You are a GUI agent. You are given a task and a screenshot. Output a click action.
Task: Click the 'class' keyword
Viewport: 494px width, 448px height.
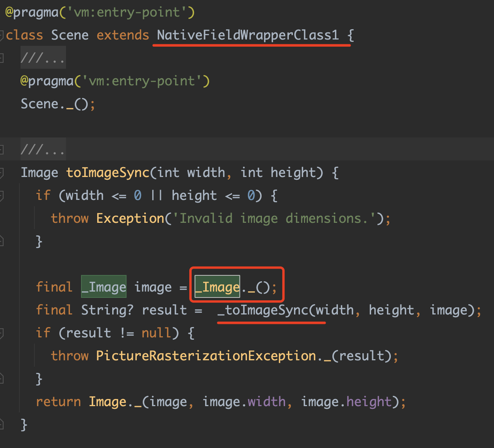click(x=25, y=35)
